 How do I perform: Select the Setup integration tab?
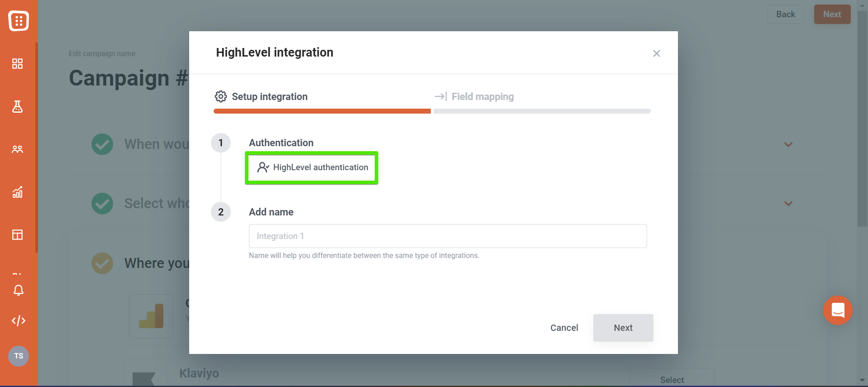pyautogui.click(x=261, y=96)
